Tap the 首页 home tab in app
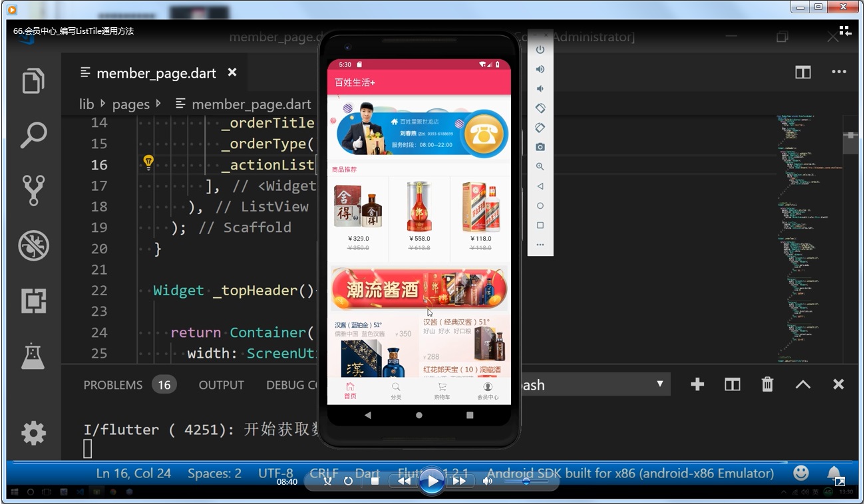Screen dimensions: 865x504 click(x=350, y=391)
